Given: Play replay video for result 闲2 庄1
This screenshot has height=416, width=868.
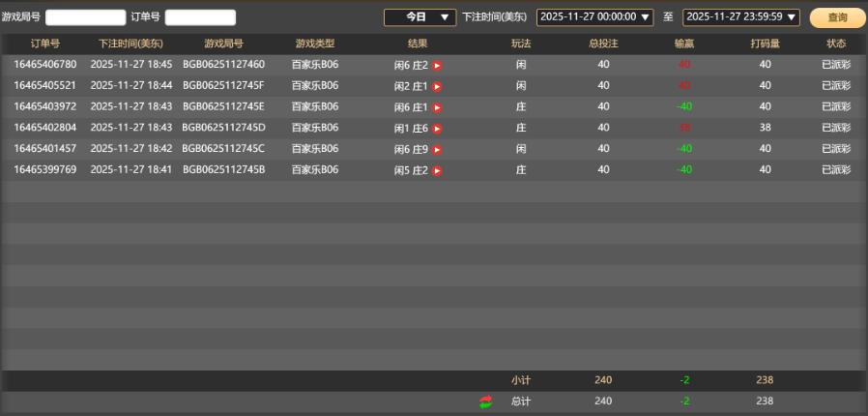Looking at the screenshot, I should pyautogui.click(x=437, y=86).
